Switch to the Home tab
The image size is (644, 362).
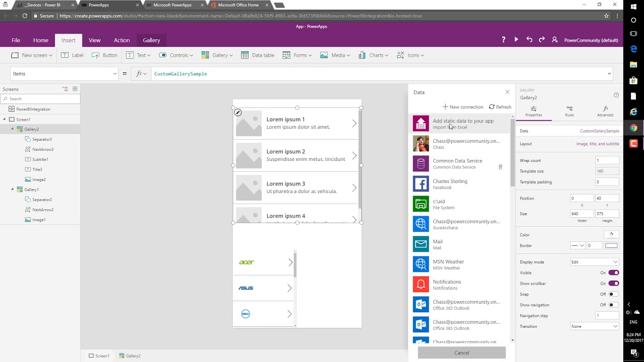[x=41, y=40]
